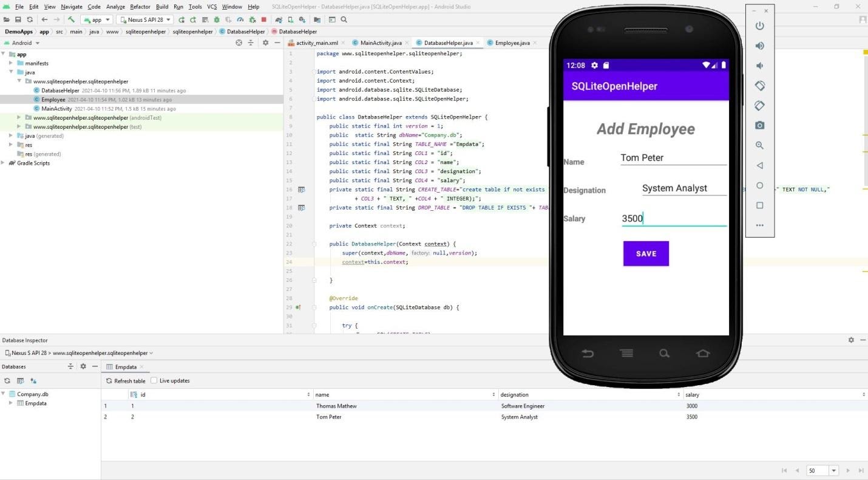The image size is (868, 480).
Task: Click the Designation field with System Analyst
Action: click(x=684, y=188)
